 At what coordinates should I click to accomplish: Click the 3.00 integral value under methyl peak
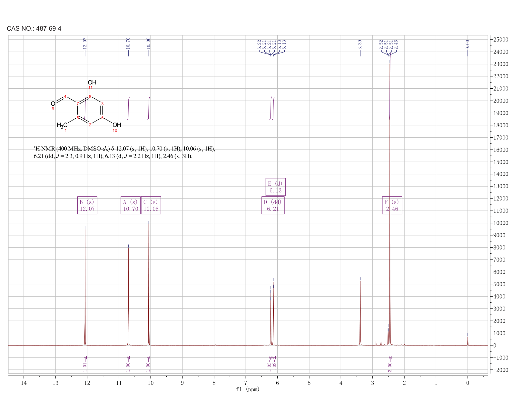coord(390,367)
